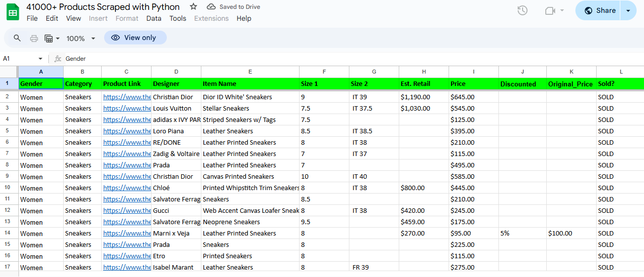Select the $645.00 price cell
Viewport: 644px width, 277px height.
[x=474, y=97]
